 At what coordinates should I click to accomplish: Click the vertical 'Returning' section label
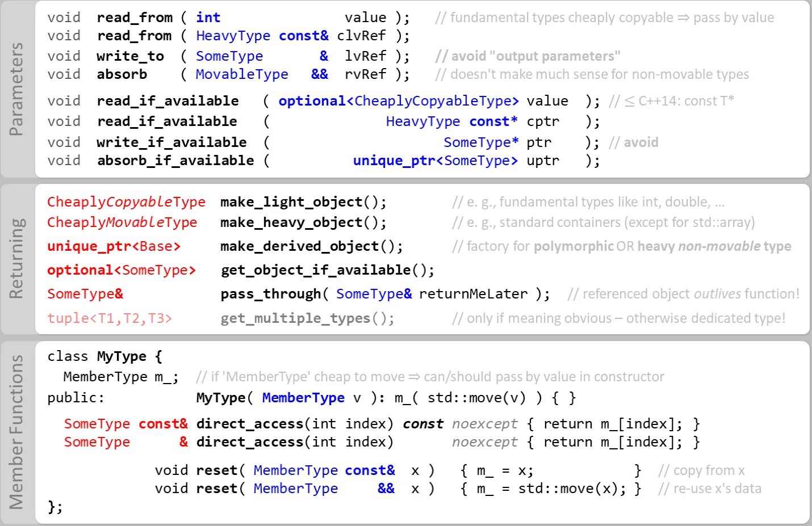16,259
